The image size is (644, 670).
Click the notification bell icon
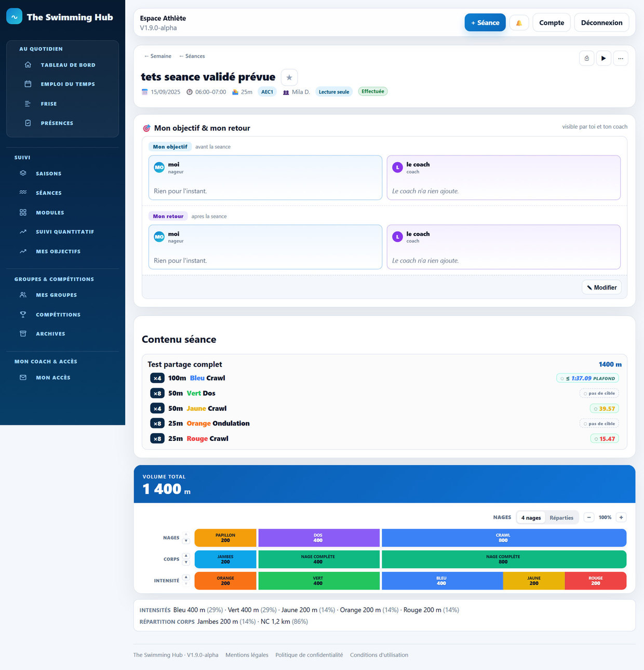[x=519, y=23]
